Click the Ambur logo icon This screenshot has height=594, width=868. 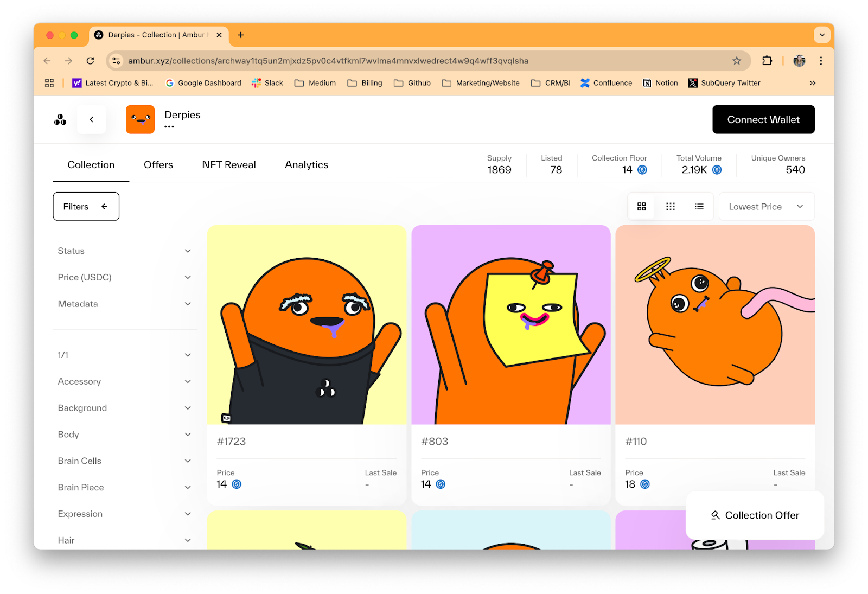(60, 119)
